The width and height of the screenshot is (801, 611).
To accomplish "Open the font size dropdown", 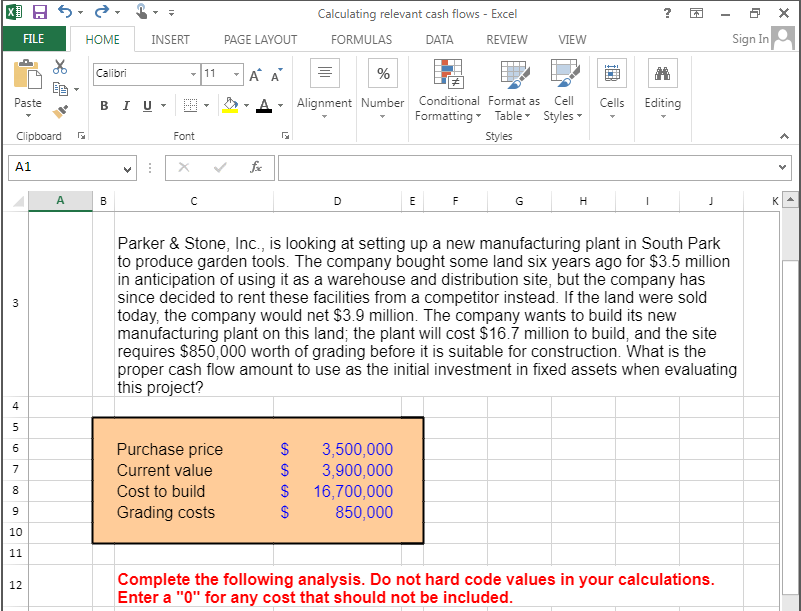I will tap(236, 74).
